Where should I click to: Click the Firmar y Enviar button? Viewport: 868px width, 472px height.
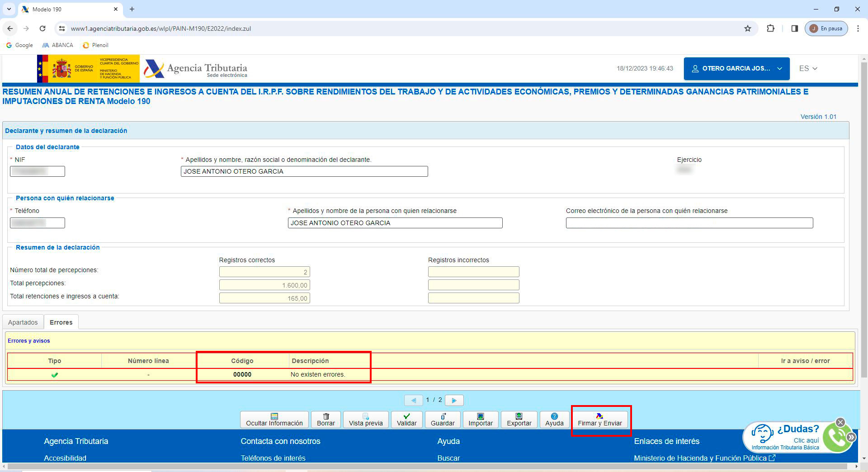(x=600, y=420)
